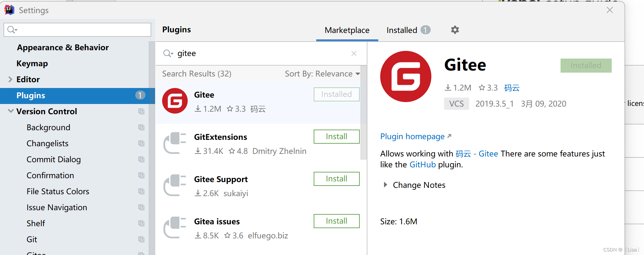Clear the gitee search query with the X

click(354, 53)
